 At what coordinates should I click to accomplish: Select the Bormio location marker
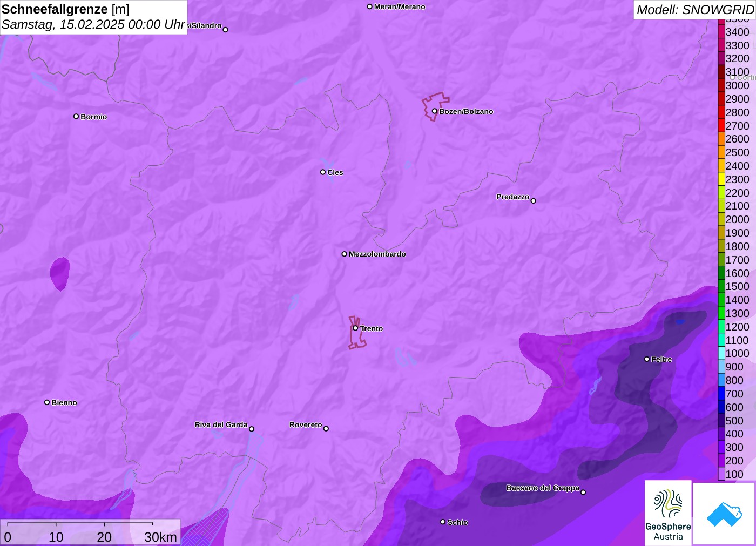point(76,116)
